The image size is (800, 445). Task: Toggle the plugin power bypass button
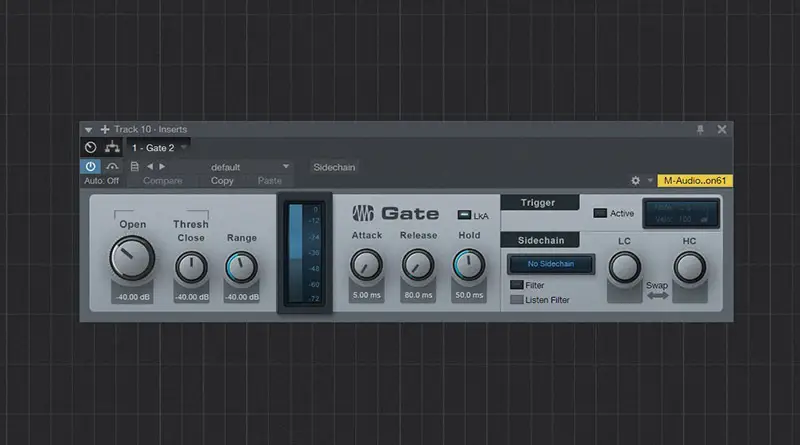[90, 166]
